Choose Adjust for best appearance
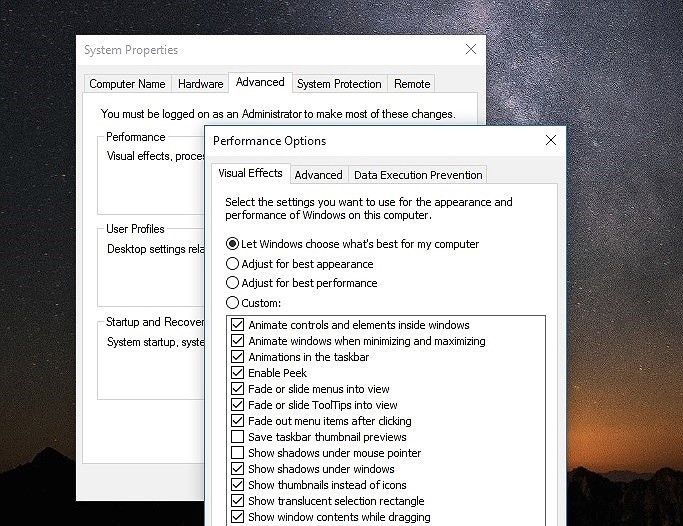 pyautogui.click(x=233, y=264)
